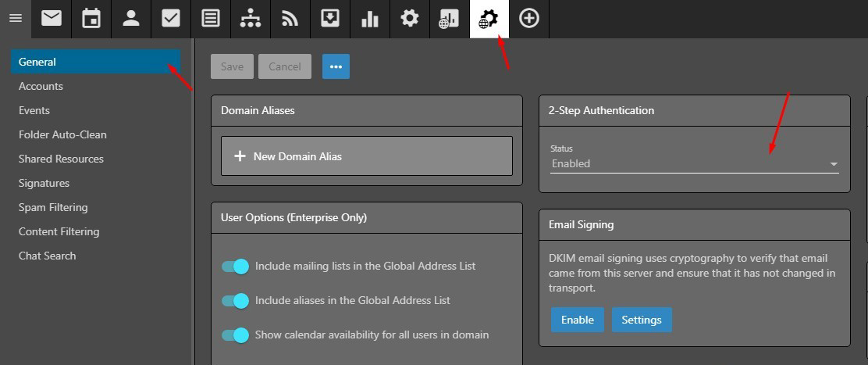The image size is (868, 365).
Task: Open the three-dots more actions menu
Action: [336, 67]
